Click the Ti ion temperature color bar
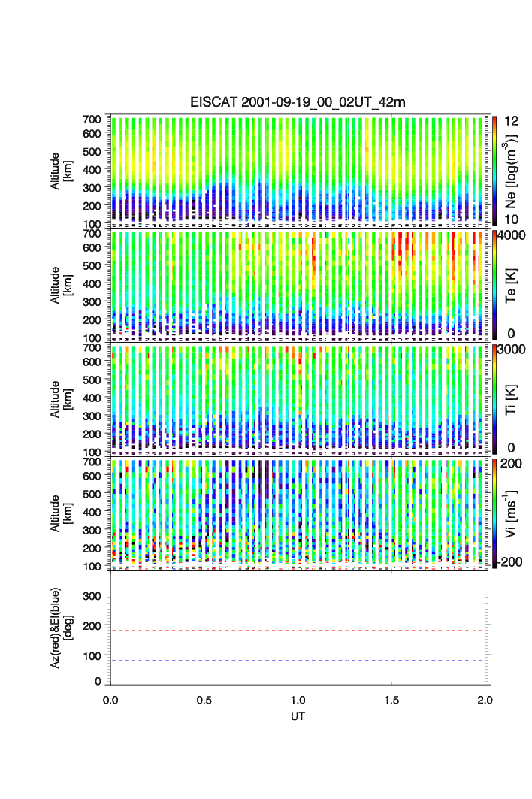 [x=494, y=398]
